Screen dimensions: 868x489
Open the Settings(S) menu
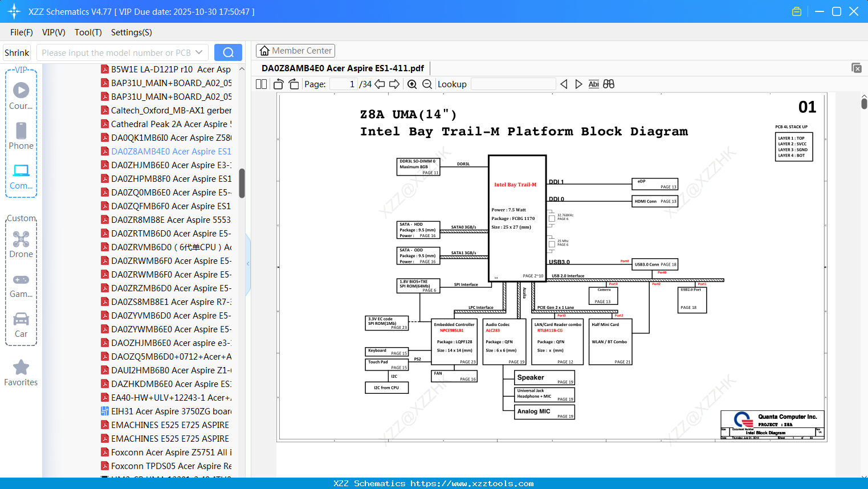[131, 32]
